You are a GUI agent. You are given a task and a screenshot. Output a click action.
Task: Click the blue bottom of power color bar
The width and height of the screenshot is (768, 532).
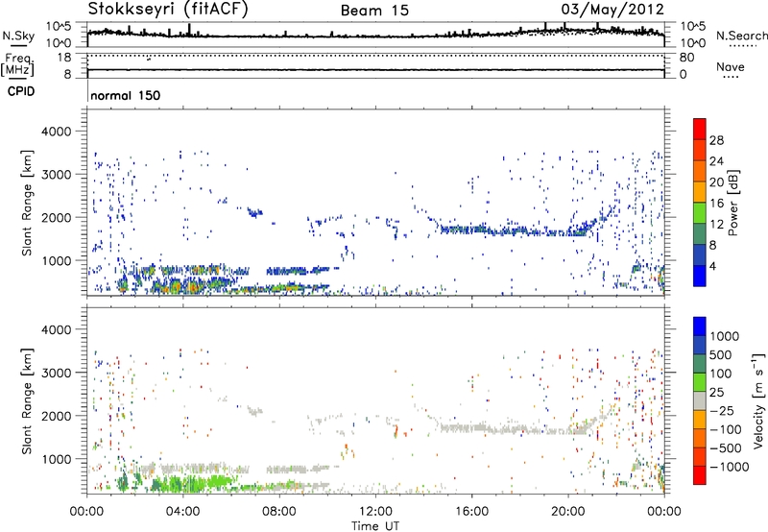pos(700,276)
